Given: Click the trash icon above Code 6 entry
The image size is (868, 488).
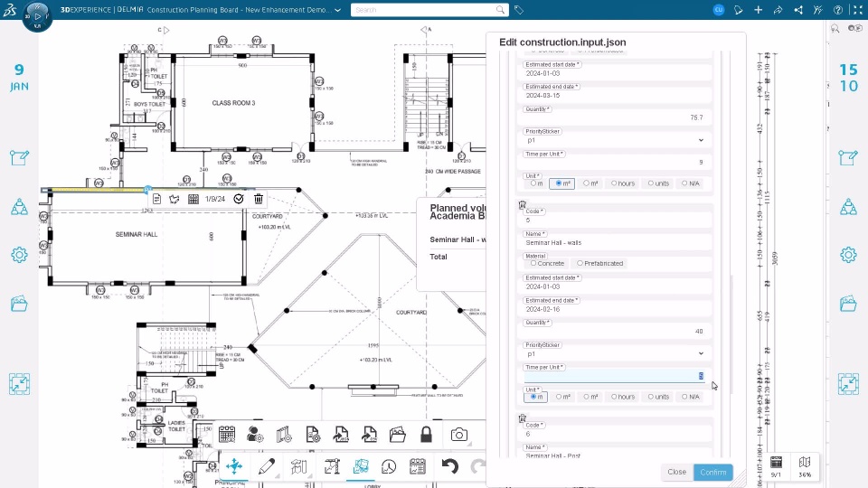Looking at the screenshot, I should (522, 418).
